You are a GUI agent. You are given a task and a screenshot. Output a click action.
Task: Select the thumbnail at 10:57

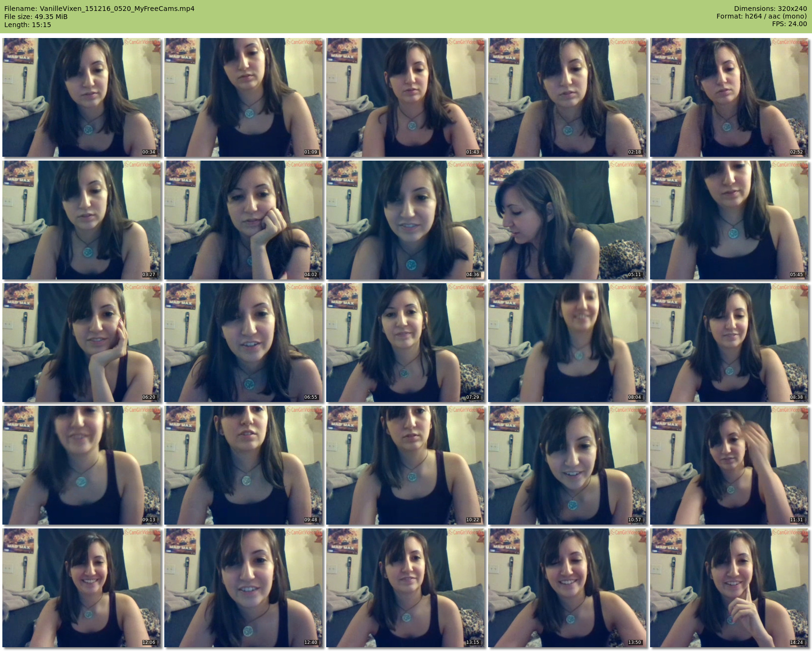point(567,465)
